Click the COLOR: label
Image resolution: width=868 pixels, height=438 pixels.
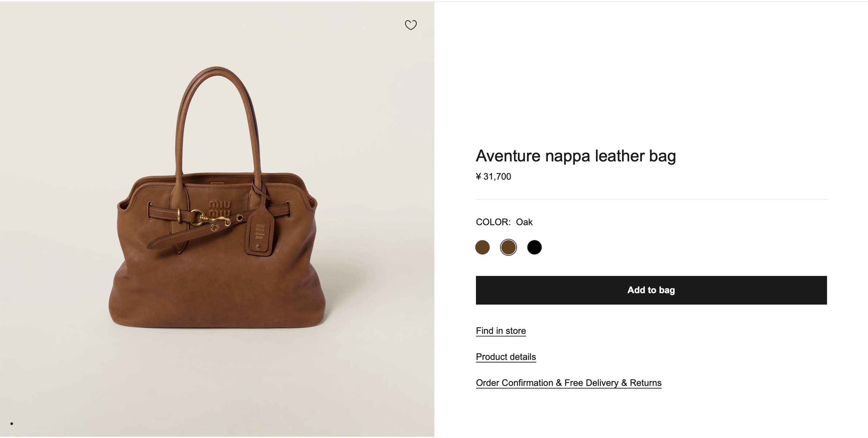[x=493, y=222]
